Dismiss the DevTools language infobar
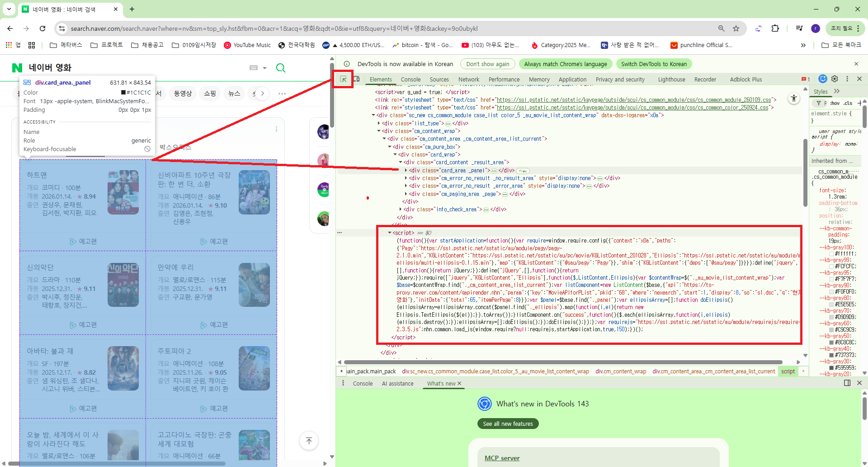 [856, 64]
